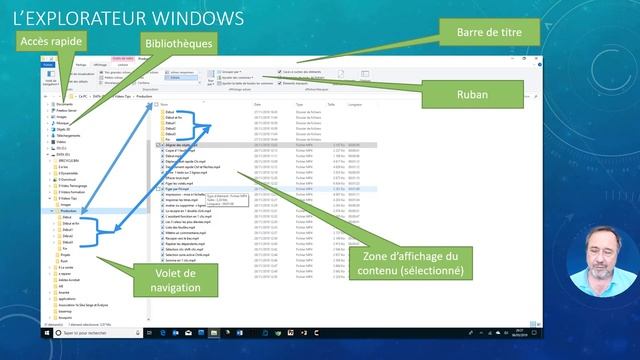This screenshot has height=360, width=640.
Task: Open the Options icon in the ribbon
Action: (365, 75)
